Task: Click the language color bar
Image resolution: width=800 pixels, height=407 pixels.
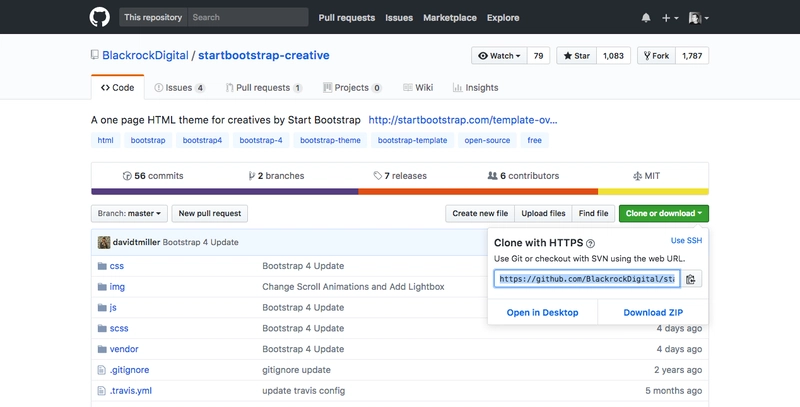Action: [x=400, y=191]
